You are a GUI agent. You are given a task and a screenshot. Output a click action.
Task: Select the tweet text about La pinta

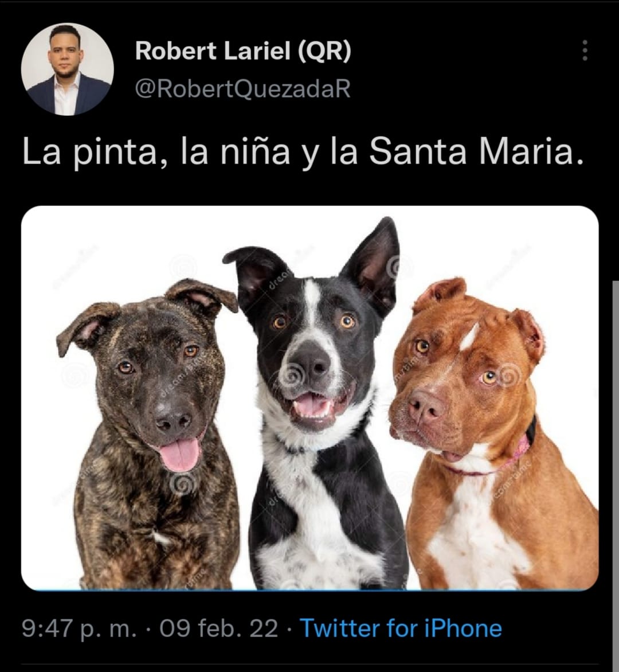coord(303,152)
